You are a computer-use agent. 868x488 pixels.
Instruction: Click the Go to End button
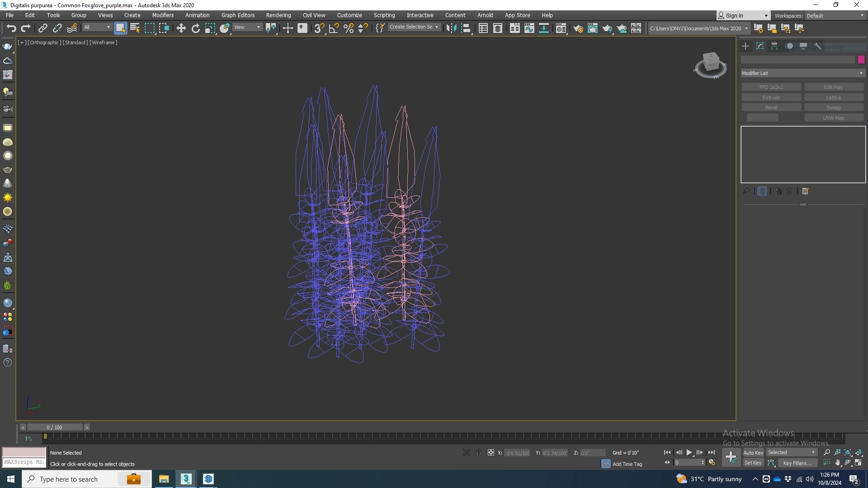pyautogui.click(x=712, y=452)
